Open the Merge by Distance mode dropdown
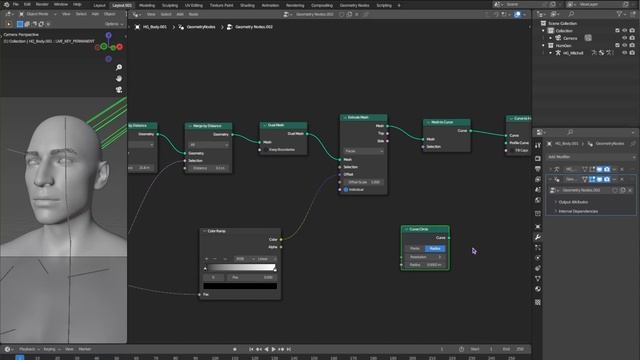 [x=208, y=145]
